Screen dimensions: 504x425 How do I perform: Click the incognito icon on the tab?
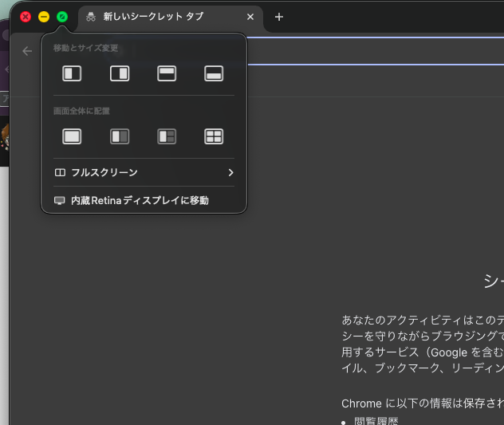(x=91, y=17)
